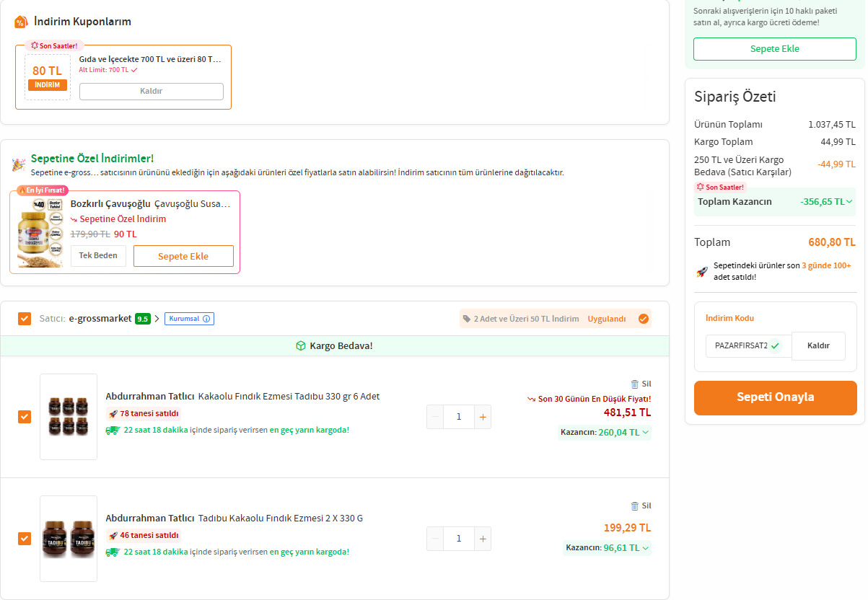Click the Kargo Toplam 44,99 TL value

pyautogui.click(x=838, y=142)
